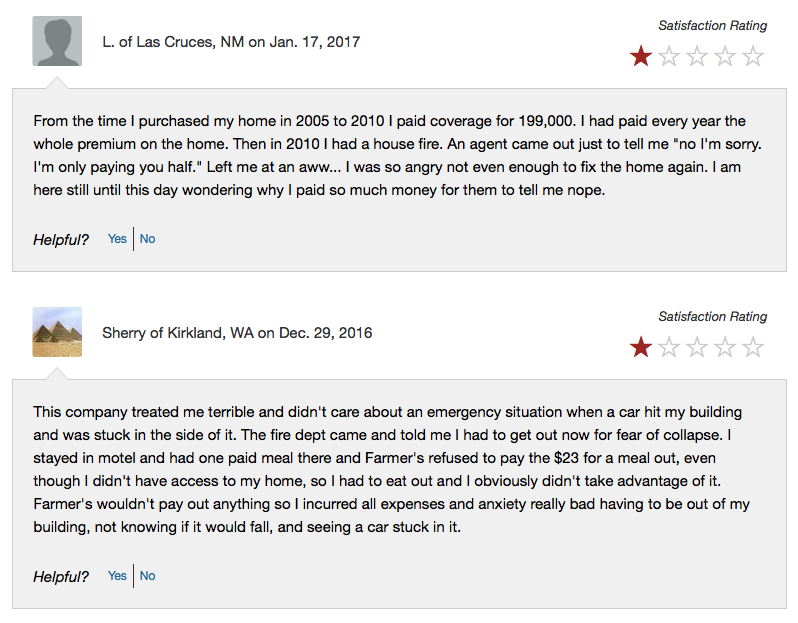
Task: Click the fourth star on L.'s rating
Action: click(725, 57)
